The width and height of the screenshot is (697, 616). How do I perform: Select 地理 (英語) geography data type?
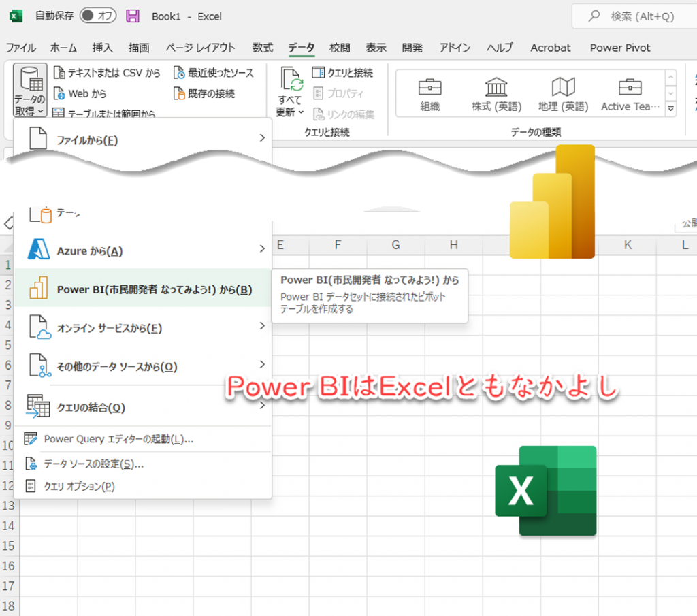563,94
